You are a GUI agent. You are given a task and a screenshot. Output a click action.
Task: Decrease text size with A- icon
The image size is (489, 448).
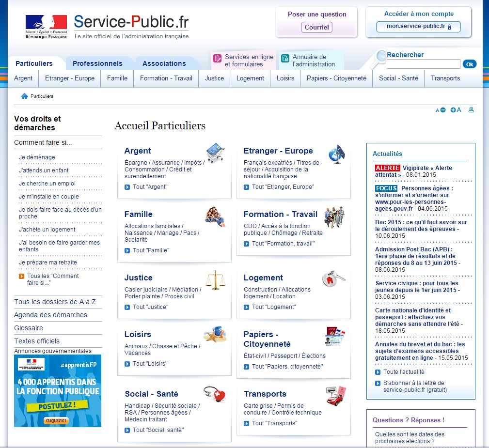click(440, 110)
